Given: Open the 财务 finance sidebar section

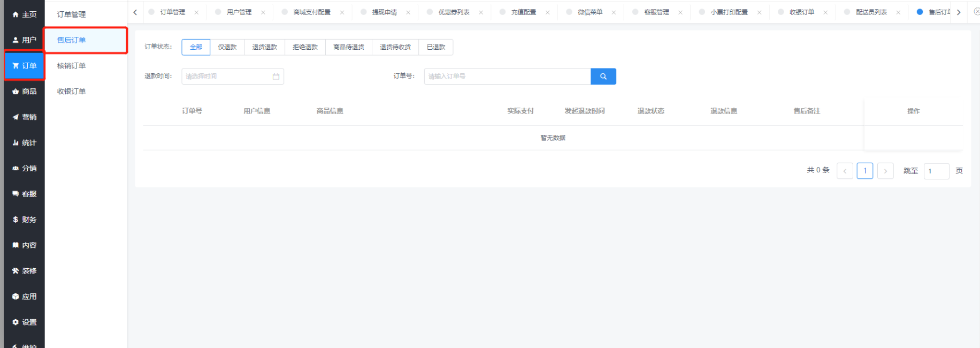Looking at the screenshot, I should [25, 220].
